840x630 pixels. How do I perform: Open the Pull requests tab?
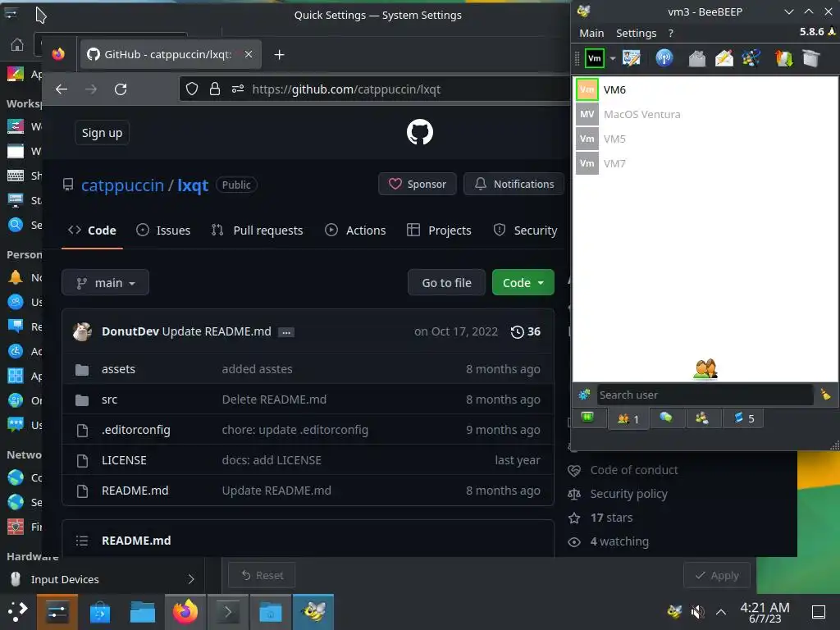tap(257, 231)
